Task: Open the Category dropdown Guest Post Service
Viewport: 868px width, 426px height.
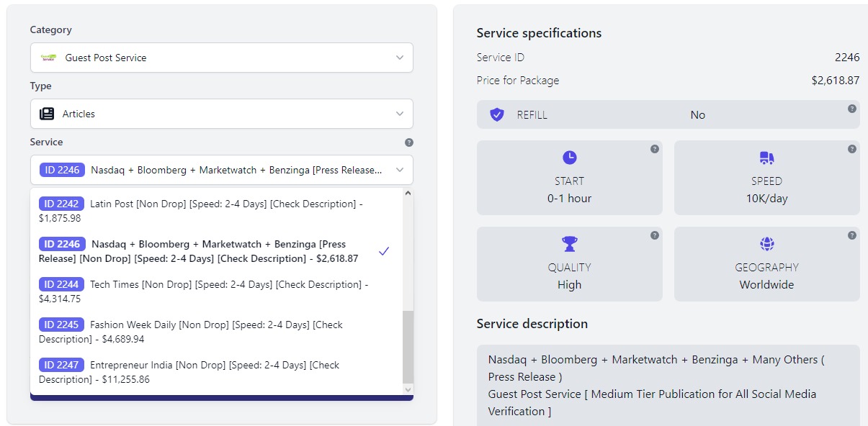Action: point(221,58)
